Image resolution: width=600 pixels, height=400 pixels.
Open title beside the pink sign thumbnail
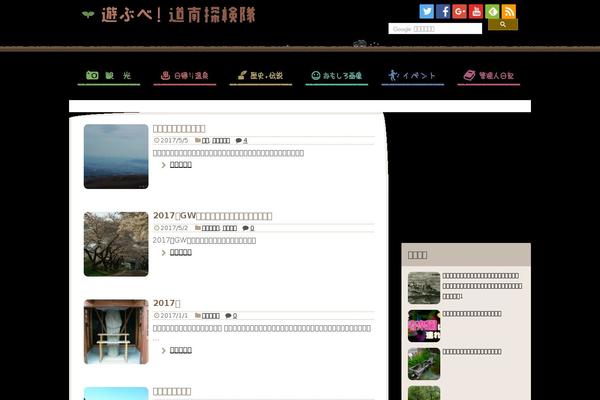pyautogui.click(x=472, y=313)
